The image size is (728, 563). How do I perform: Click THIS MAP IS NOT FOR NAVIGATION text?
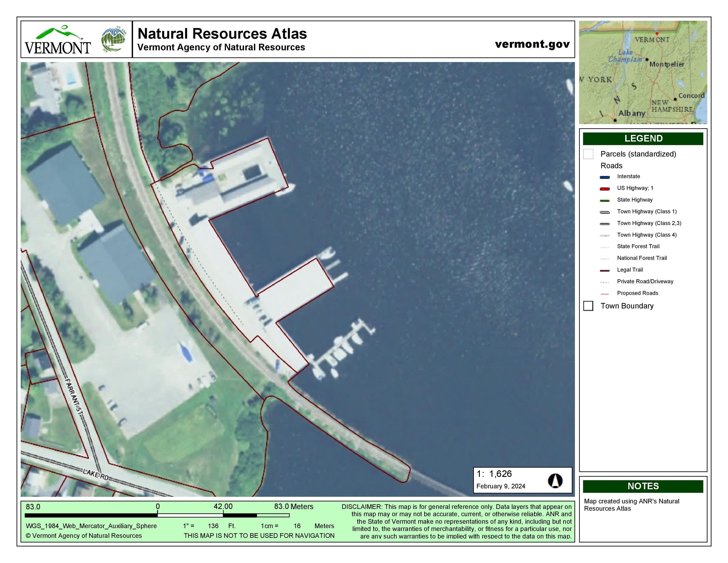(x=259, y=536)
